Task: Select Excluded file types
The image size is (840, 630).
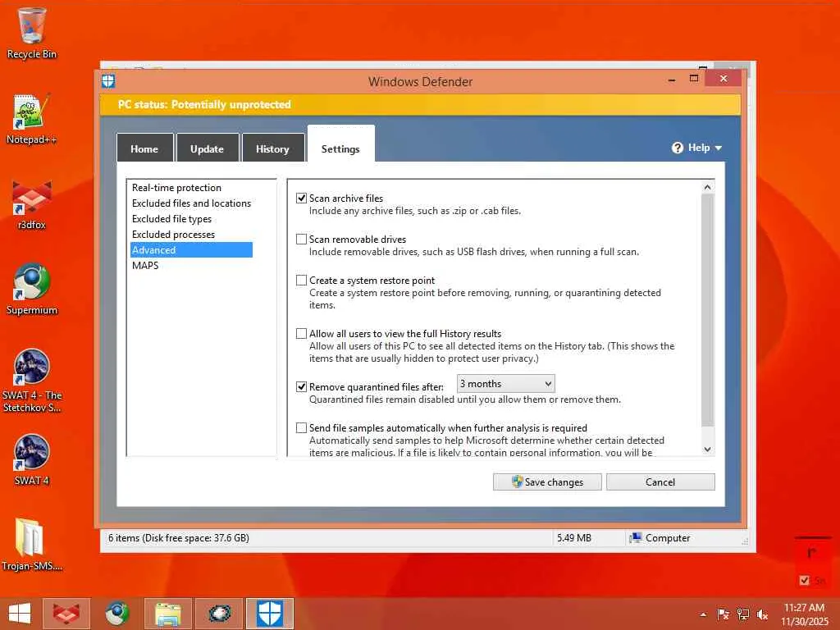Action: [x=172, y=219]
